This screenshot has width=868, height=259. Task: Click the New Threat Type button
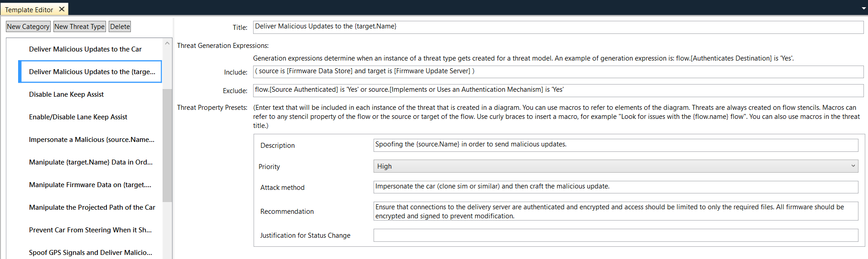79,27
